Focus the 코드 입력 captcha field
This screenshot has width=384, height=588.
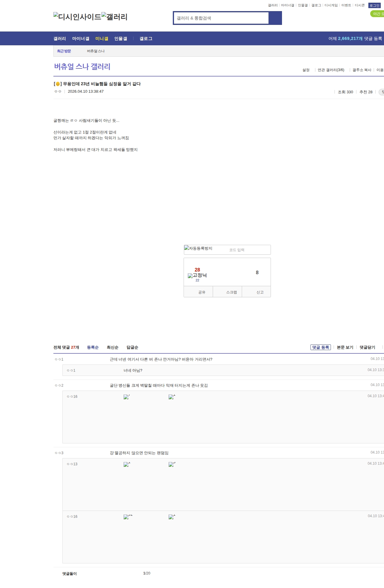249,250
